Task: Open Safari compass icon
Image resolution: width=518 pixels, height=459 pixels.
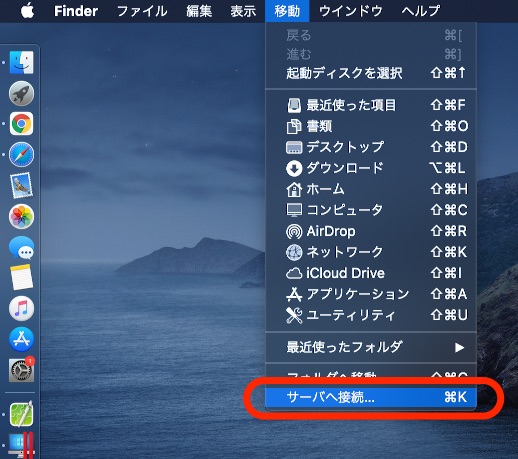Action: point(21,154)
